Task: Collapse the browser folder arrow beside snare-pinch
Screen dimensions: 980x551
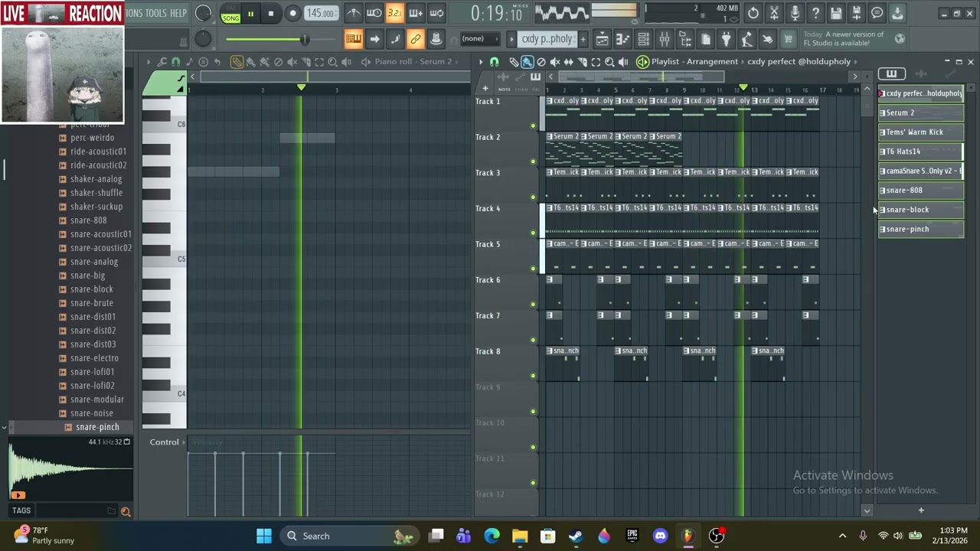Action: [5, 427]
